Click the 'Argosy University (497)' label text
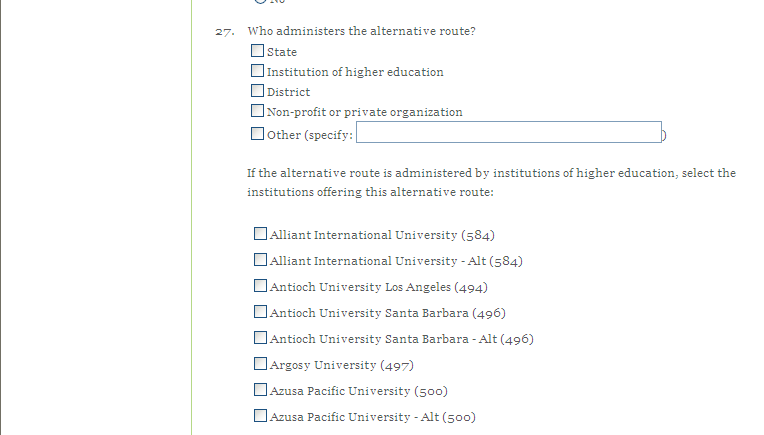Viewport: 764px width, 435px height. tap(341, 365)
